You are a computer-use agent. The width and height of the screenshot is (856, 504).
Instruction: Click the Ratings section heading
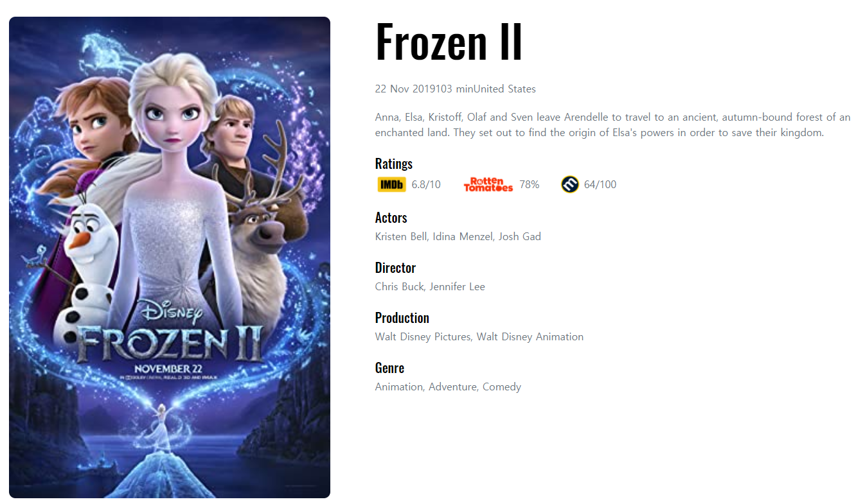point(394,164)
